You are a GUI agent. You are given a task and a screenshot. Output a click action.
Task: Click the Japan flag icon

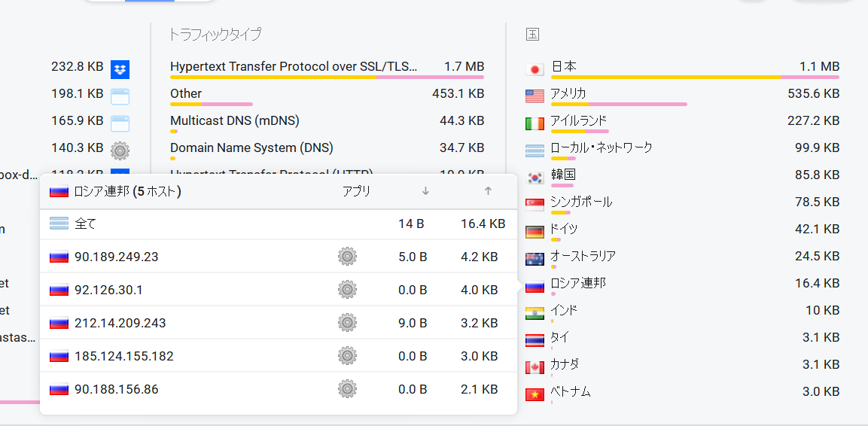point(535,69)
